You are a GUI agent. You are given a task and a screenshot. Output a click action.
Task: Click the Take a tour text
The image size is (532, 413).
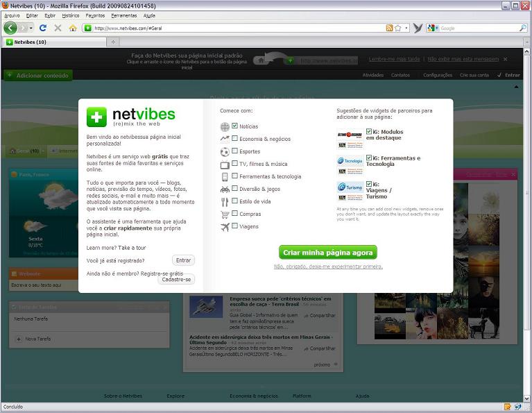(x=132, y=248)
